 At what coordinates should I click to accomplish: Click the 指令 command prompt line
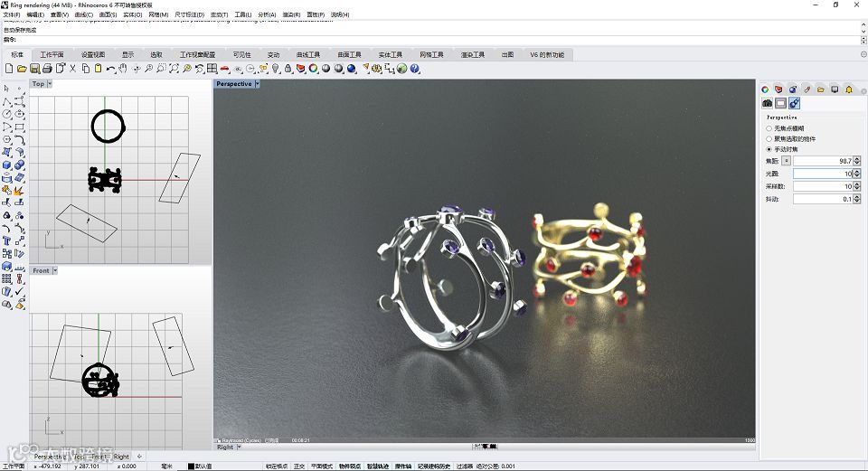(432, 40)
